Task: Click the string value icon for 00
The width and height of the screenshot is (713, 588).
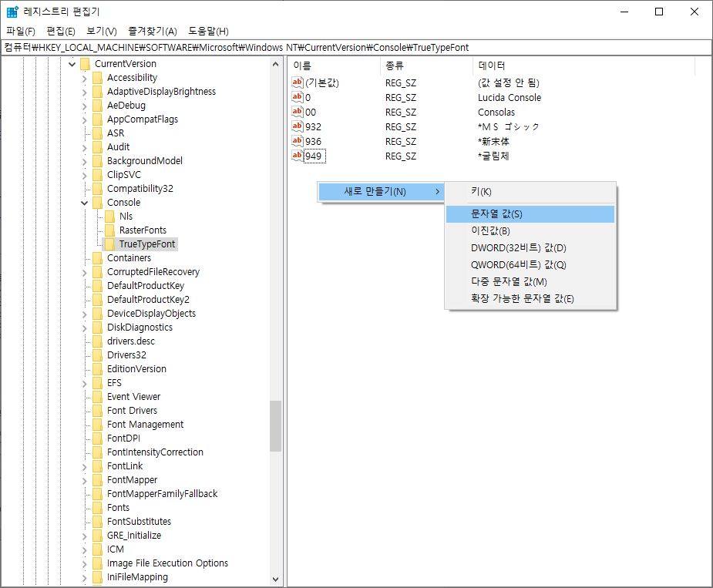Action: [298, 112]
